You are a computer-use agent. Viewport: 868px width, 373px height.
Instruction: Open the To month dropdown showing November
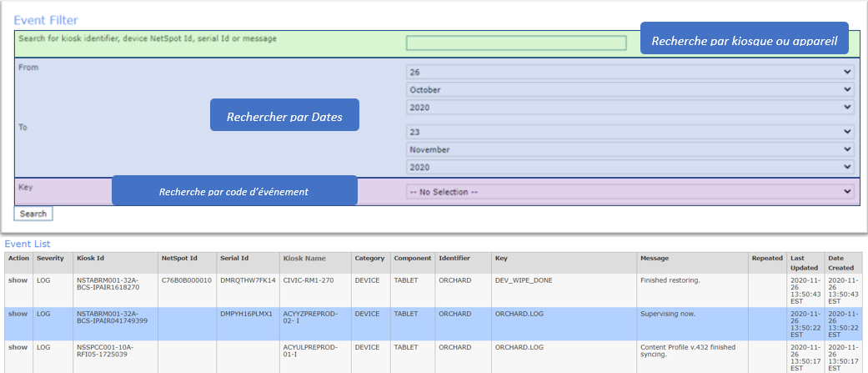click(x=630, y=149)
